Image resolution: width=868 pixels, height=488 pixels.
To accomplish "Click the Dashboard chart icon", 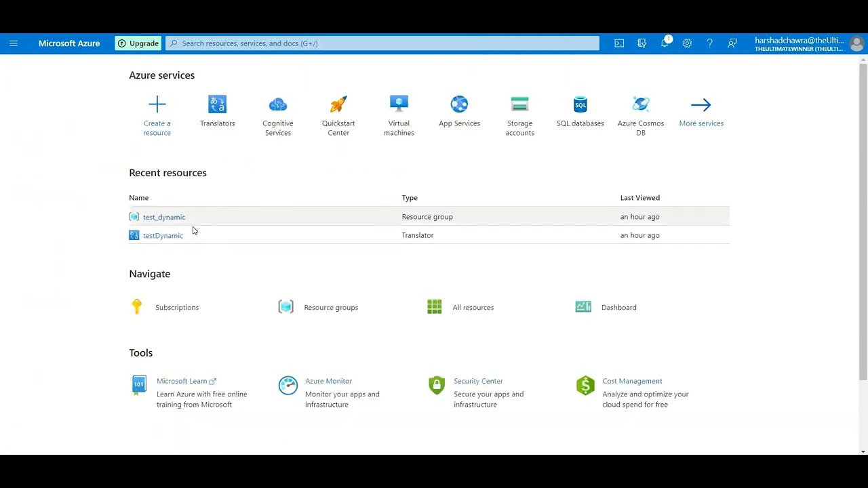I will [583, 307].
